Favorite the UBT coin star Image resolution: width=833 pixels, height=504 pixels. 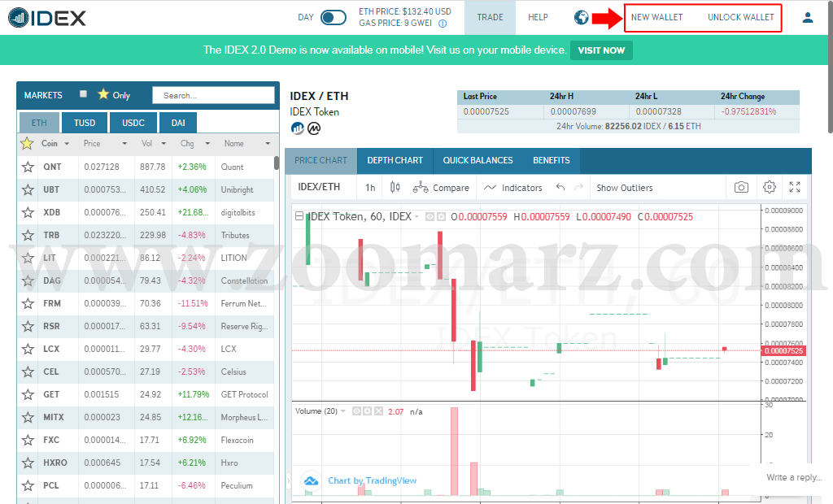[28, 189]
